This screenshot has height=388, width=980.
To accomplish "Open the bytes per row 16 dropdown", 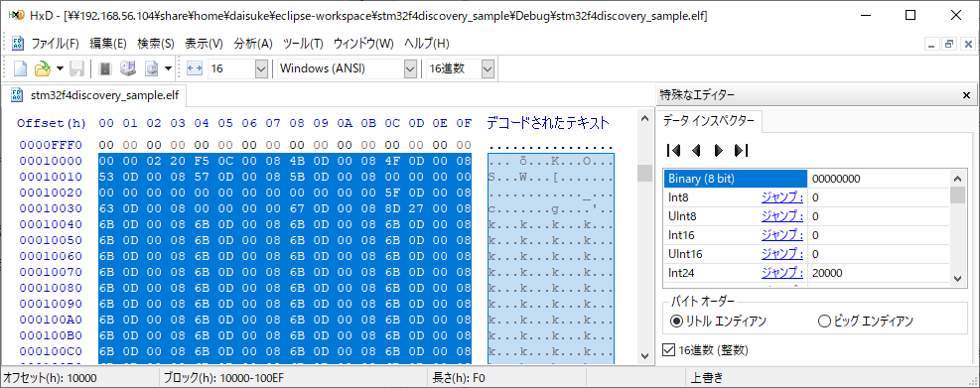I will [x=262, y=68].
